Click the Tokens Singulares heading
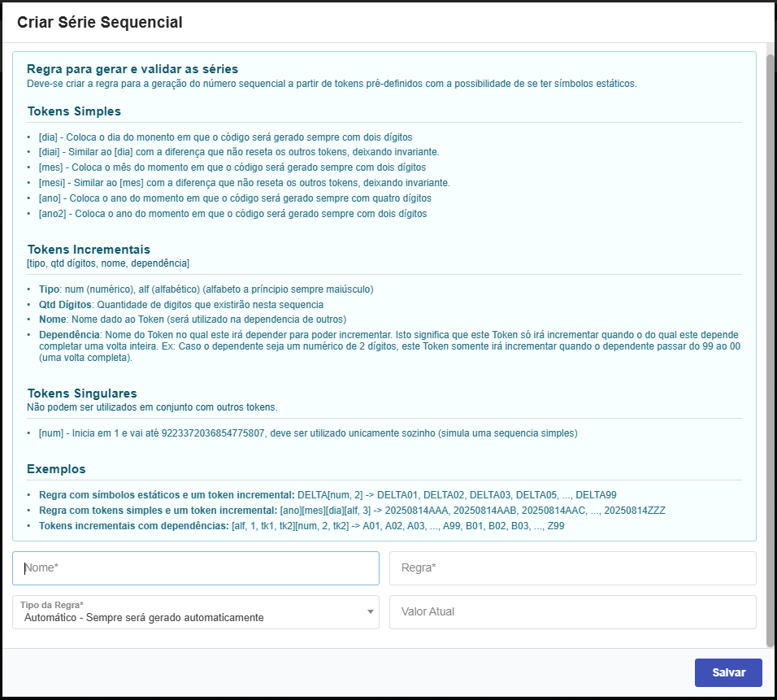The height and width of the screenshot is (700, 777). [82, 393]
